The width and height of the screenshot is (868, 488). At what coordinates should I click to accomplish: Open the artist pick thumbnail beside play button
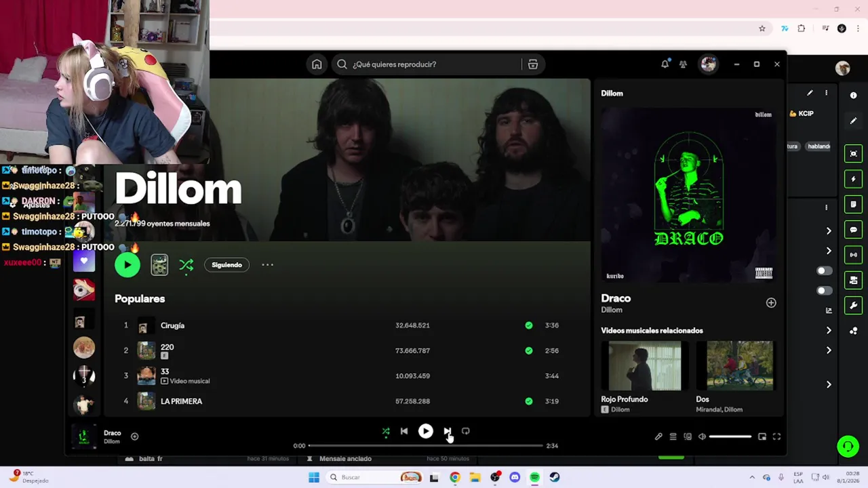click(x=159, y=265)
